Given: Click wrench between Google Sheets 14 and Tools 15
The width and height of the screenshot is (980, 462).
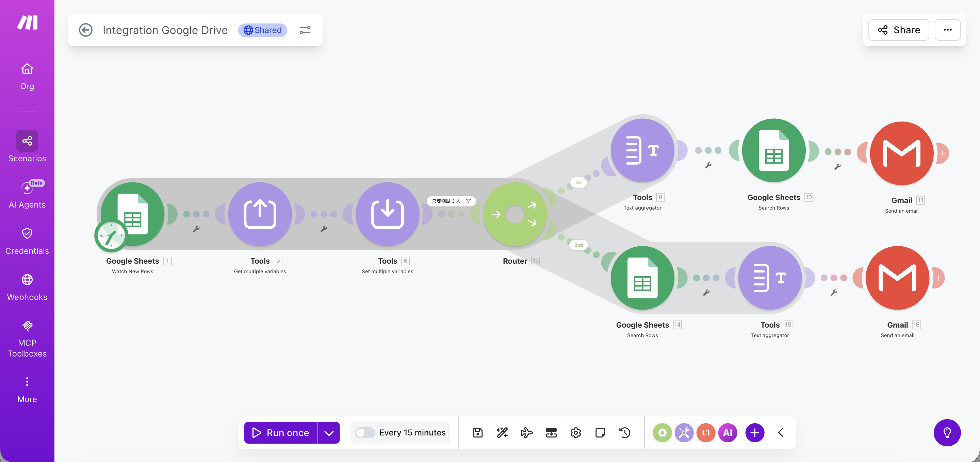Looking at the screenshot, I should tap(706, 293).
